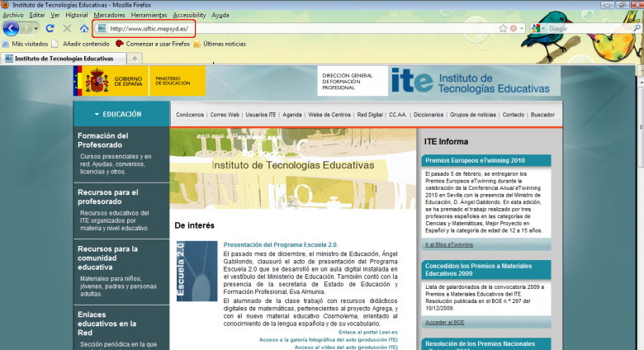Follow the Ir al Blog eTwinning link
The image size is (644, 350).
pos(449,244)
